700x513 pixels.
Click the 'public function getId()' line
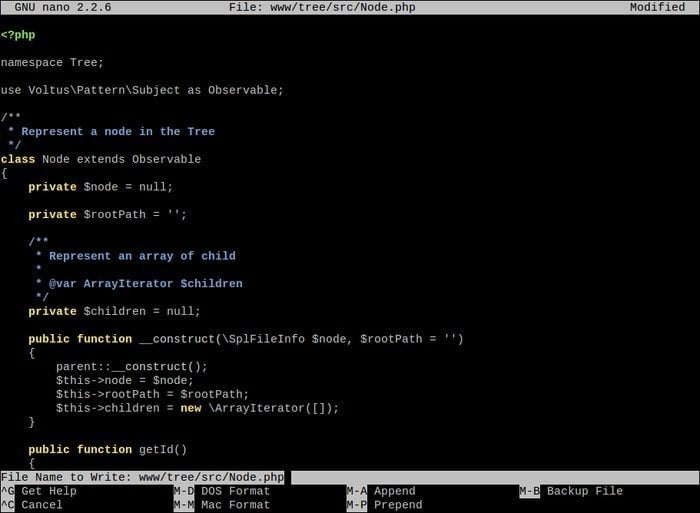pos(108,449)
